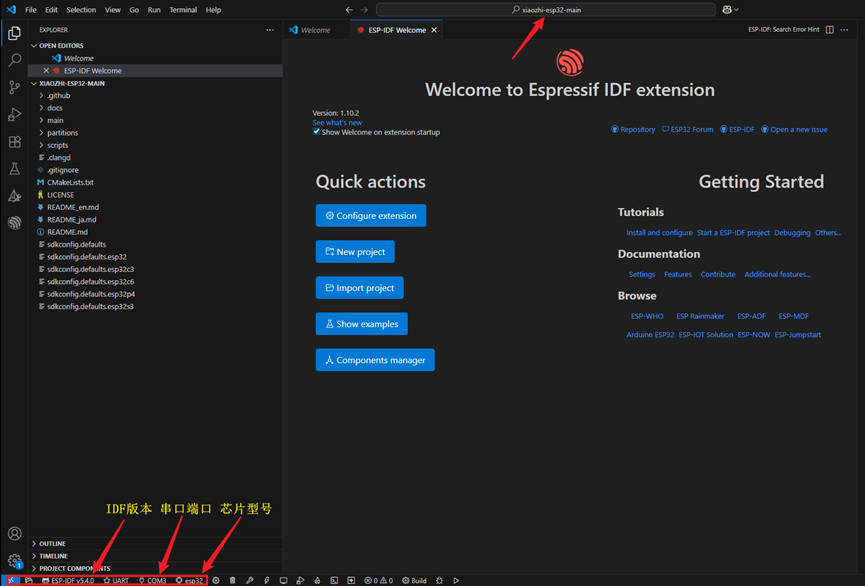The height and width of the screenshot is (586, 865).
Task: Open SDK configuration editor gear in status bar
Action: 216,580
